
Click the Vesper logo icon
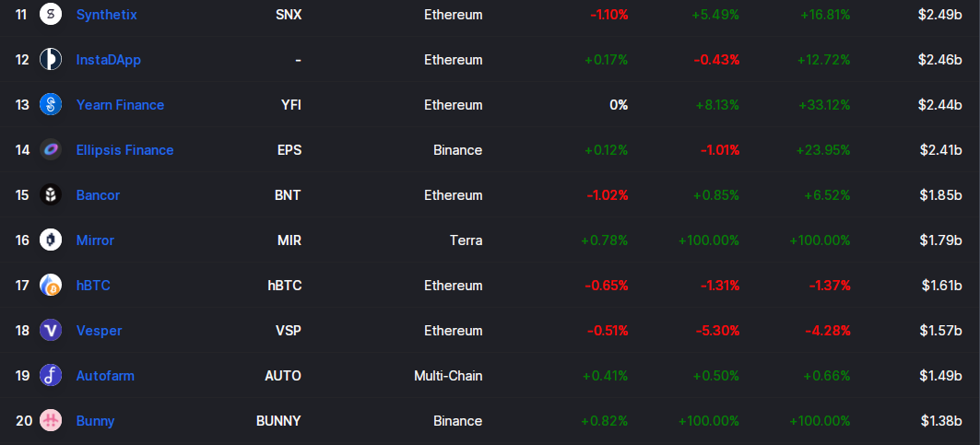(51, 331)
